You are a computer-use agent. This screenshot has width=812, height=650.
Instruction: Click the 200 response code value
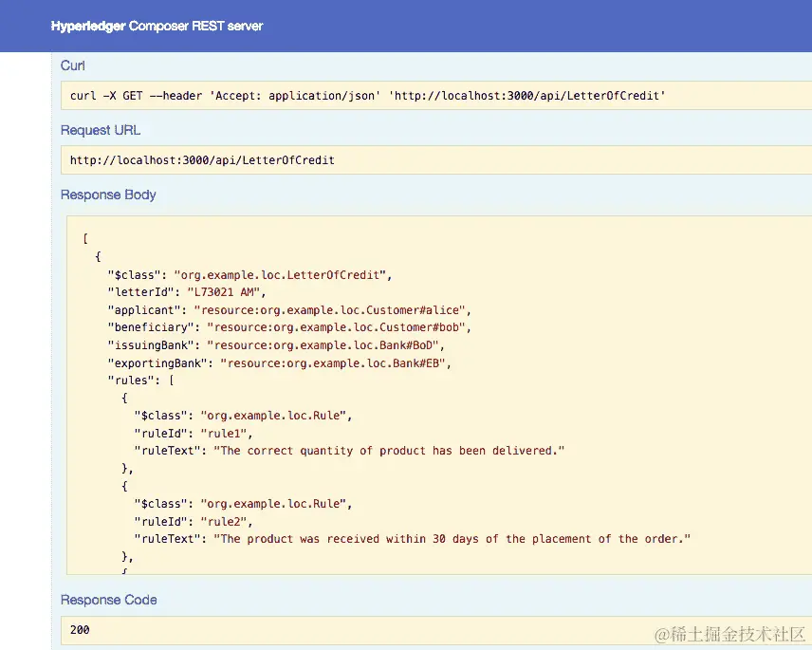80,630
